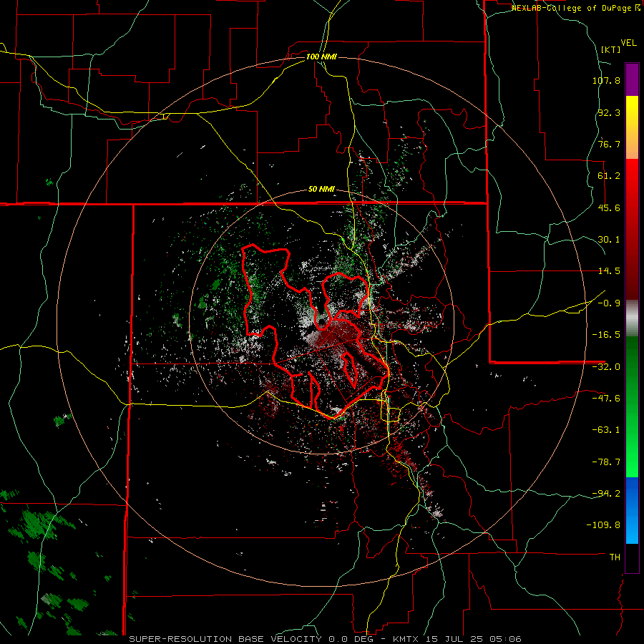Click the purple segment of velocity color bar
Viewport: 644px width, 644px height.
click(632, 79)
